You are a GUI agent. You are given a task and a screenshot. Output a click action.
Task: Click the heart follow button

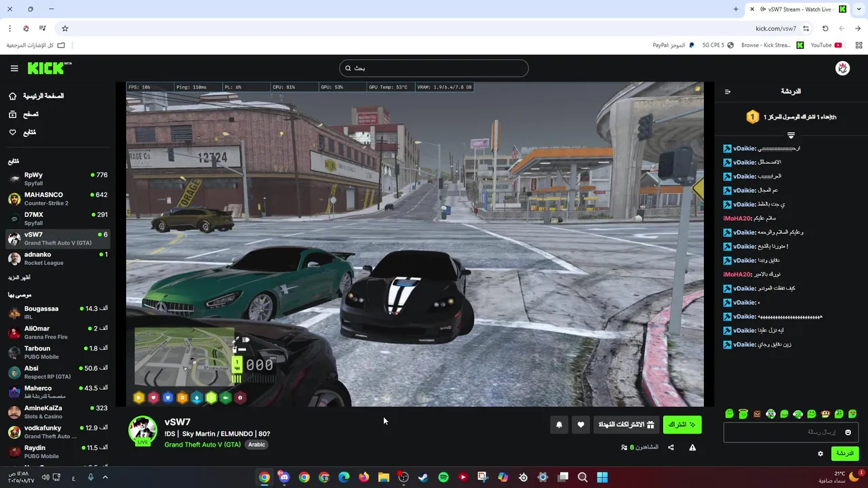580,425
